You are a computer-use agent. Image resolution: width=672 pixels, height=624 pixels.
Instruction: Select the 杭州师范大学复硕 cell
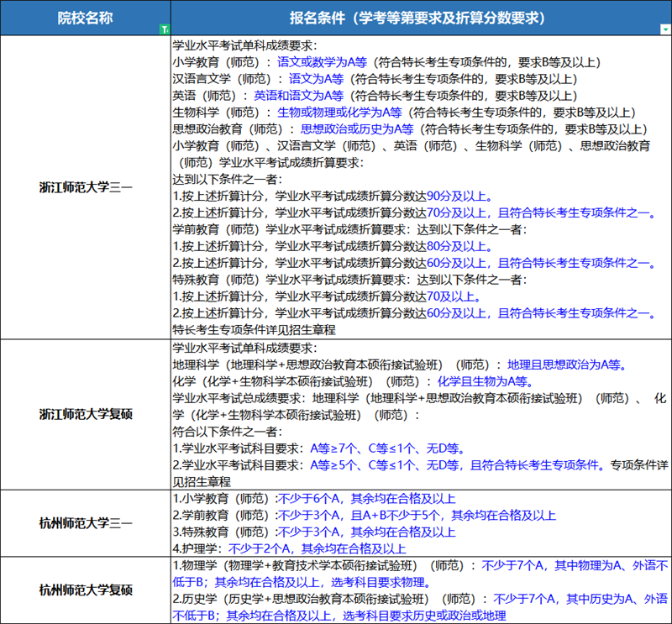86,590
